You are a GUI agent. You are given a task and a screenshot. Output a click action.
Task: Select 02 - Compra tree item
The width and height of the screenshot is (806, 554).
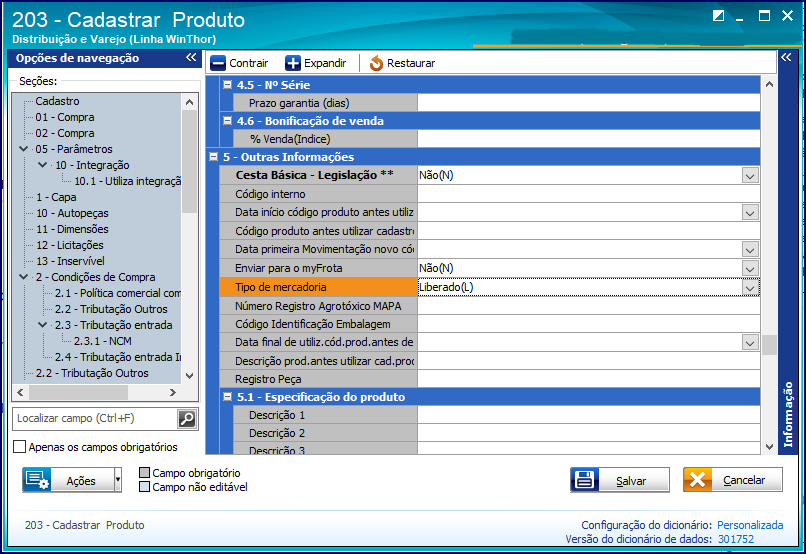point(65,133)
